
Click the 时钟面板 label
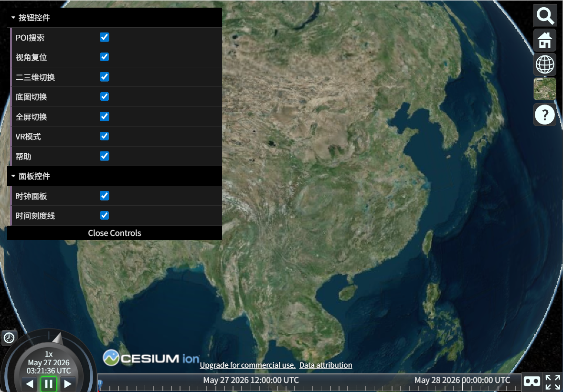coord(31,196)
